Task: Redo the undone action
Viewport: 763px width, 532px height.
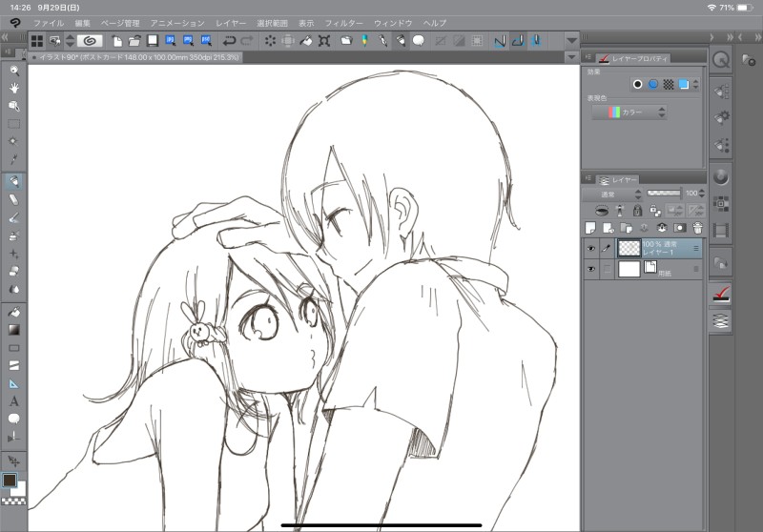Action: click(x=247, y=41)
